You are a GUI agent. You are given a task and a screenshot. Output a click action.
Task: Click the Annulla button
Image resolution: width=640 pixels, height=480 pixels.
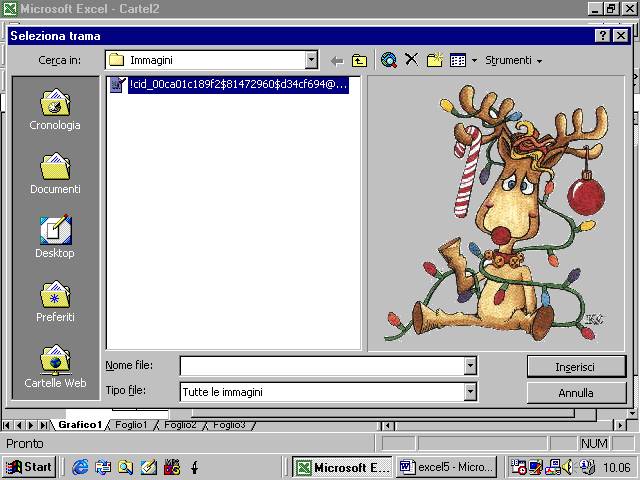(576, 393)
